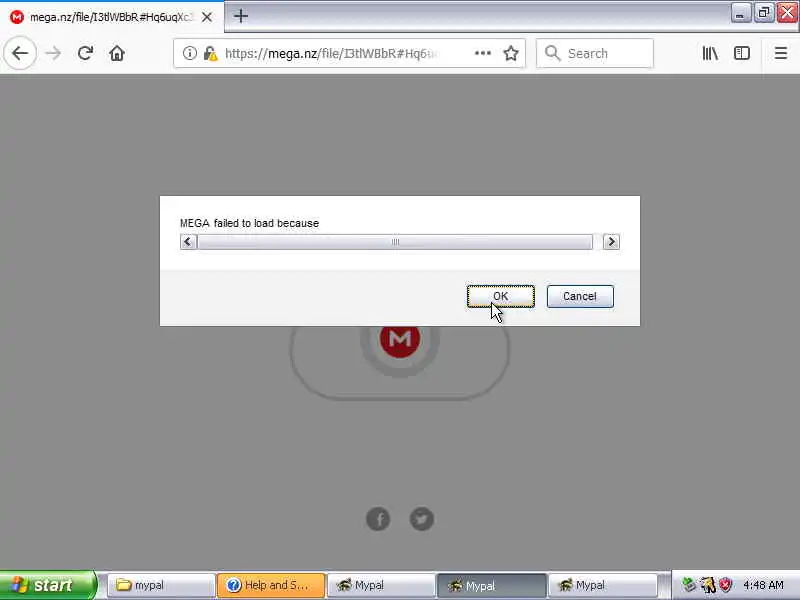Confirm the dialog with OK
The width and height of the screenshot is (800, 600).
(x=501, y=296)
